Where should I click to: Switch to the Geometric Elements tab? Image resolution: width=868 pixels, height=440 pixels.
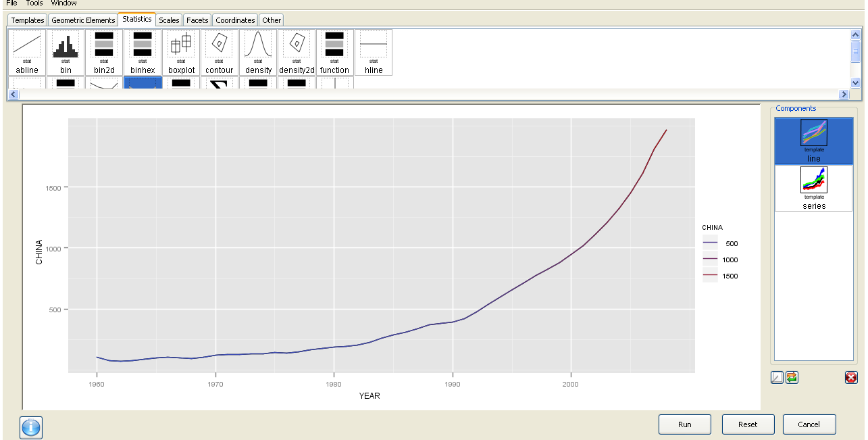(83, 20)
